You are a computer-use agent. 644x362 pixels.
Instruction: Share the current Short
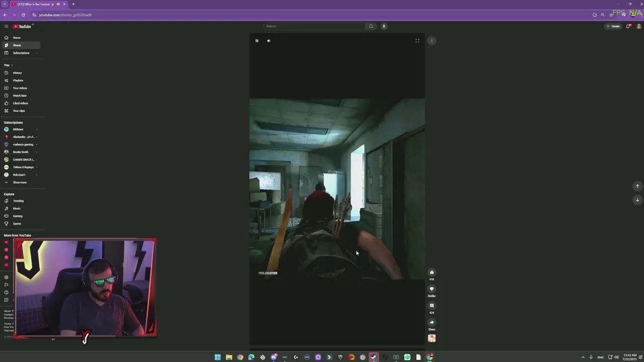pyautogui.click(x=432, y=322)
